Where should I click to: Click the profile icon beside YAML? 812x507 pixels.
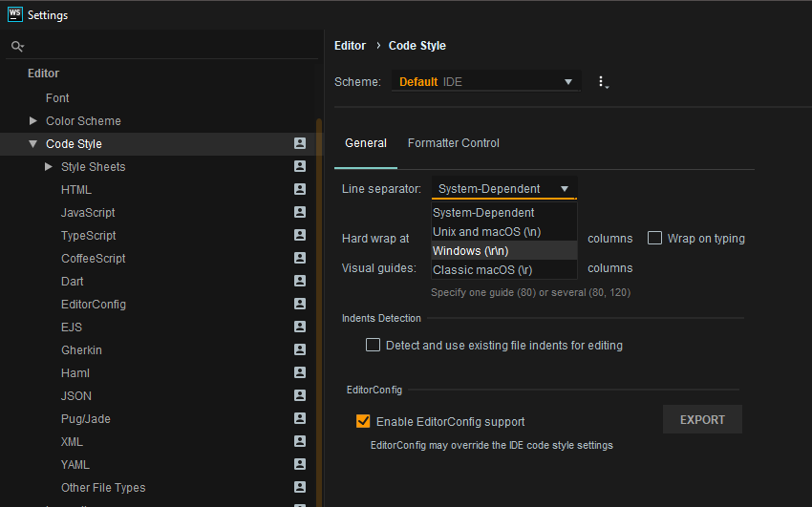(300, 464)
